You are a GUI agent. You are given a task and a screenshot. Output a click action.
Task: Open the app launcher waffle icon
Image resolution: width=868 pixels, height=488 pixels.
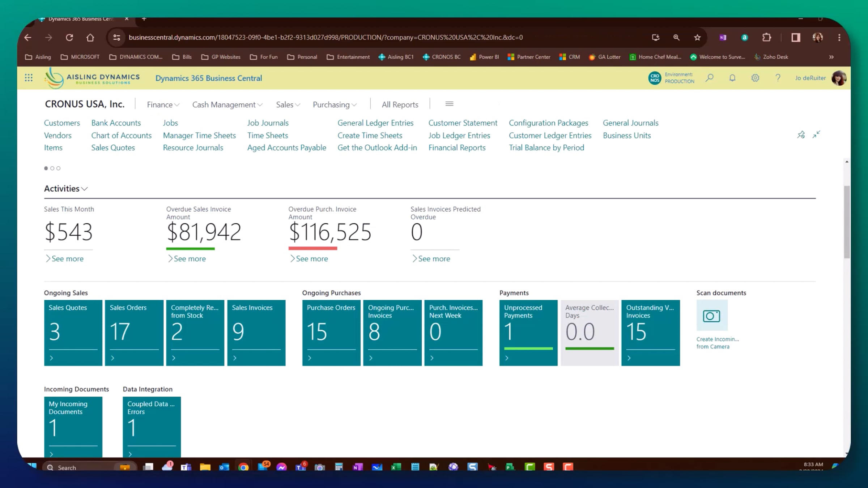[x=29, y=78]
